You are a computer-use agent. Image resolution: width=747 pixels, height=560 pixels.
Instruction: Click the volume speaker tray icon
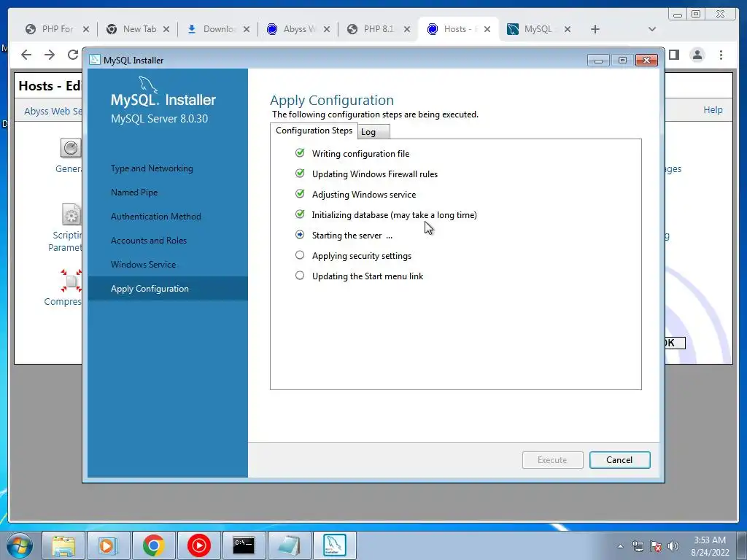673,546
